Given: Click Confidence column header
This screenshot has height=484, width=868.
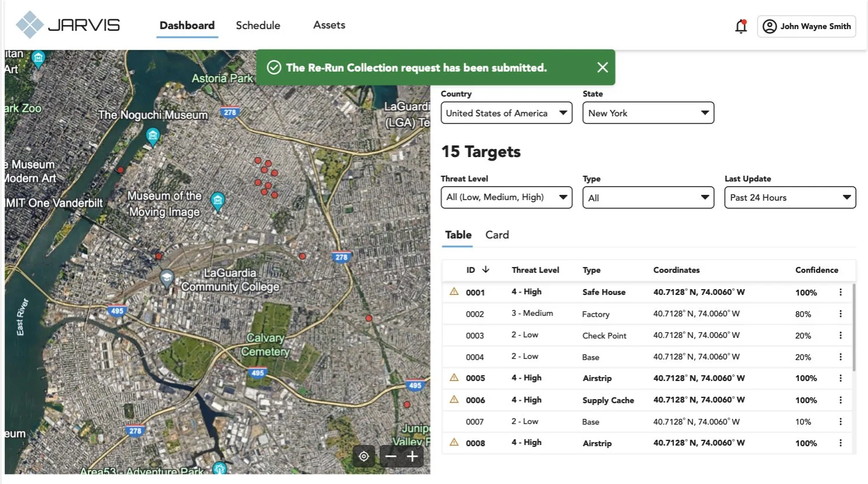Looking at the screenshot, I should coord(817,270).
